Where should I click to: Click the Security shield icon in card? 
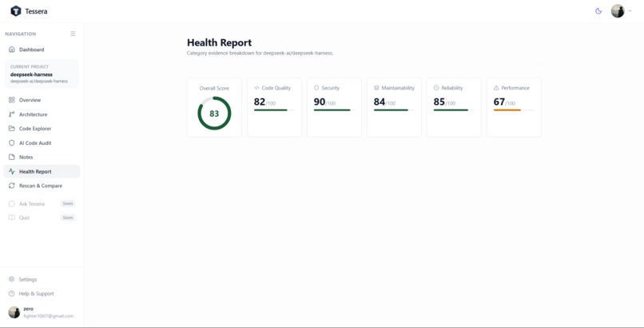[x=316, y=87]
